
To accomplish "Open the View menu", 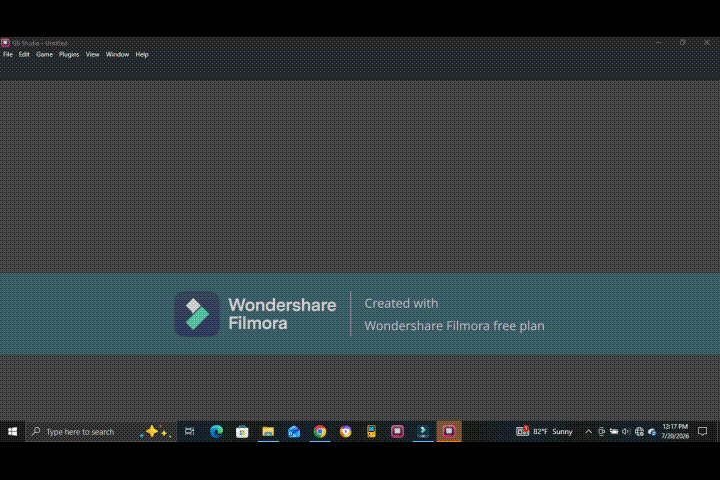I will tap(92, 54).
